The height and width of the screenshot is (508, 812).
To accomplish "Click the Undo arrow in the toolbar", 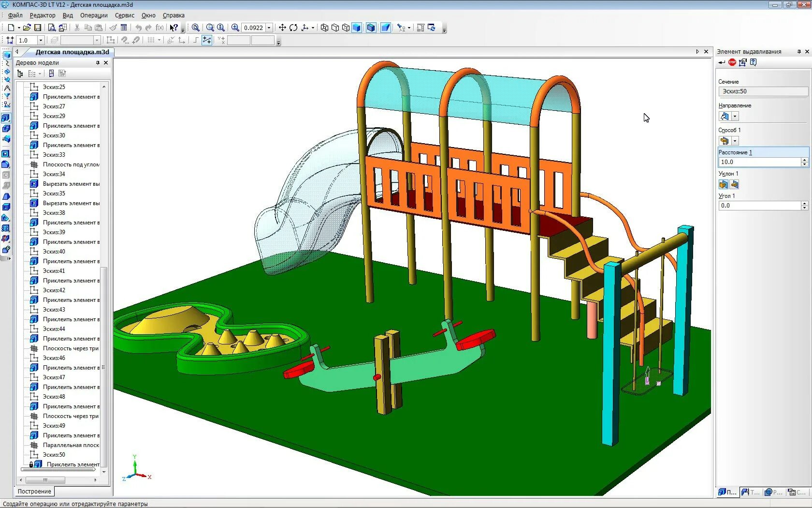I will coord(139,28).
